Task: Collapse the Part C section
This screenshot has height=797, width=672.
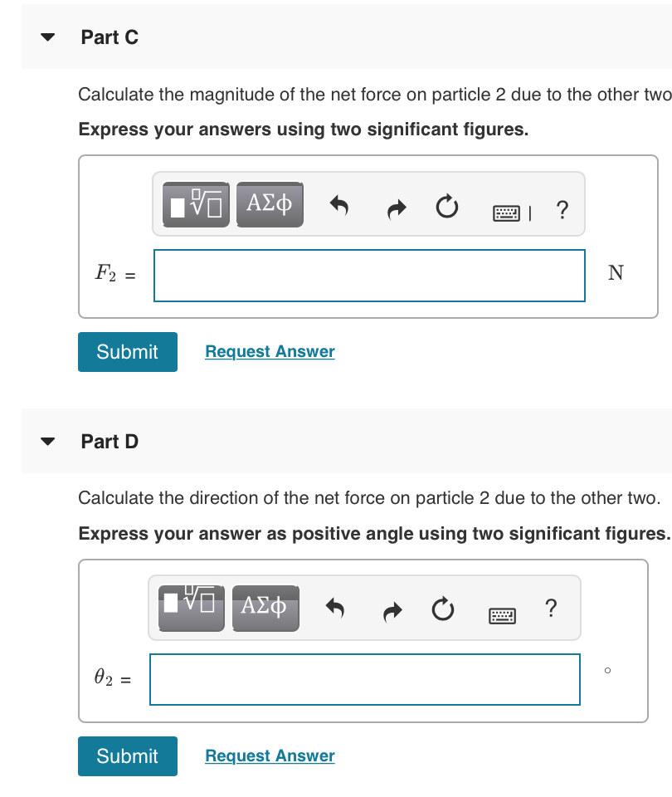Action: pyautogui.click(x=48, y=36)
